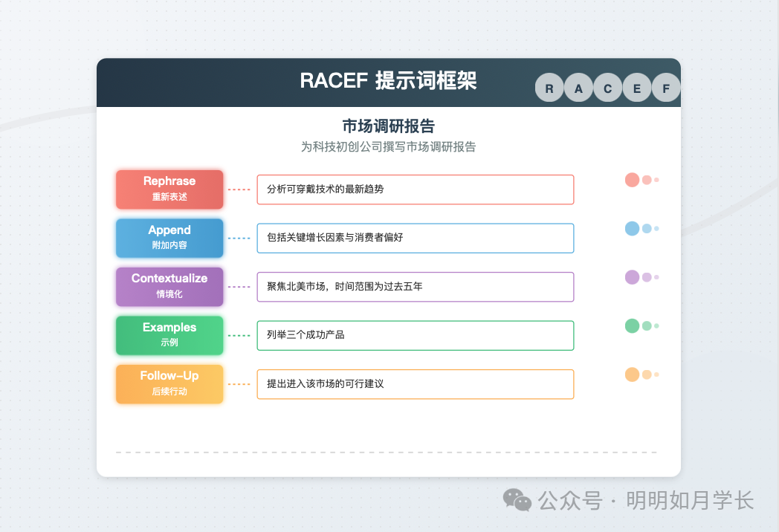Click the blue dots beside the Append row
Viewport: 779px width, 532px height.
click(642, 229)
